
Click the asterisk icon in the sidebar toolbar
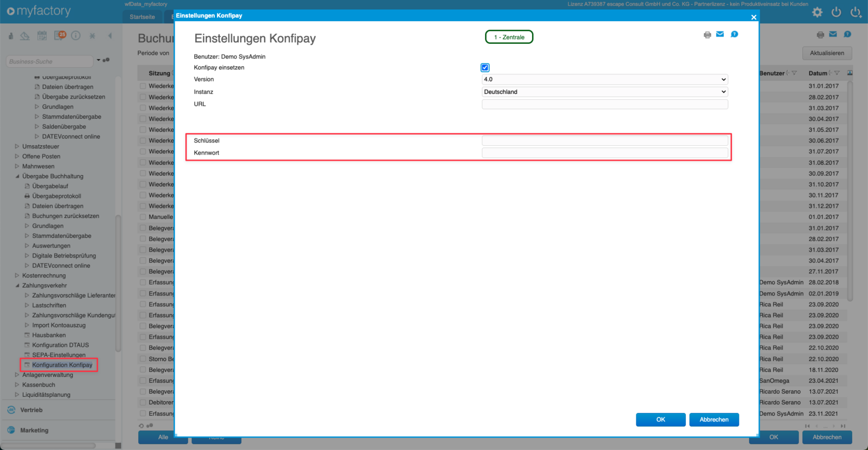(x=92, y=36)
